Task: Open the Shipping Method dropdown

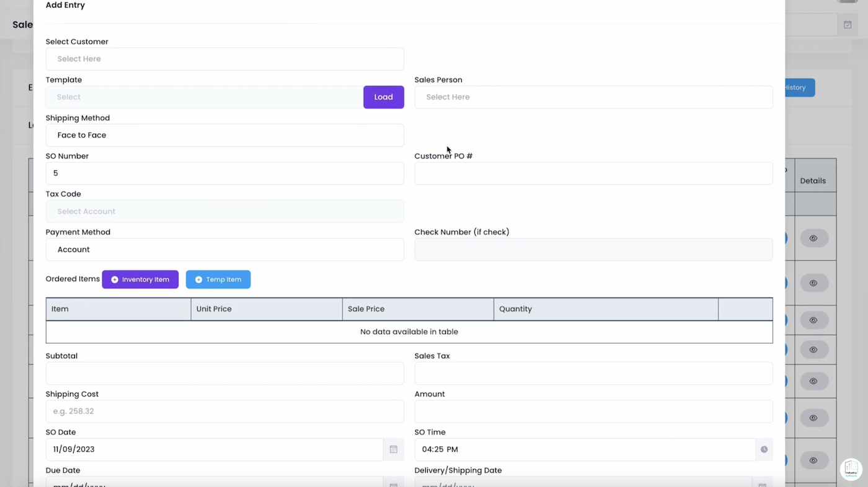Action: [x=224, y=135]
